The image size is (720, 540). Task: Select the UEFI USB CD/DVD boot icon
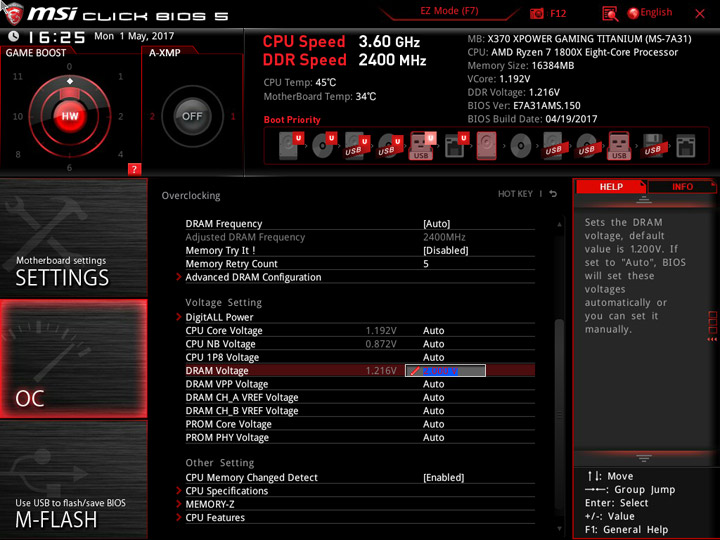click(390, 146)
